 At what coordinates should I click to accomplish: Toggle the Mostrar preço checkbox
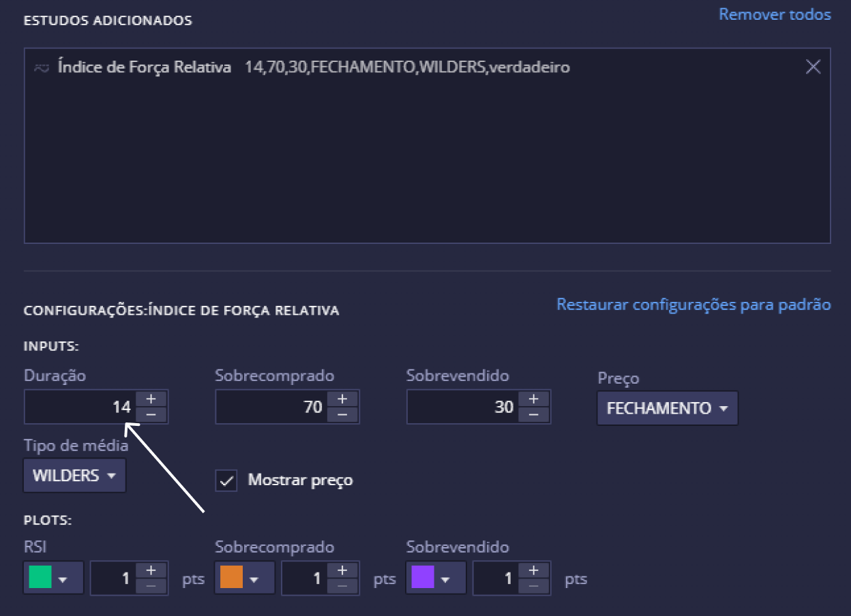point(226,480)
